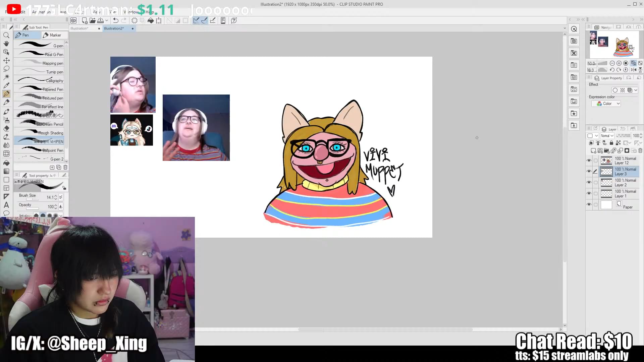Adjust the layer opacity slider
This screenshot has width=644, height=362.
pos(623,136)
